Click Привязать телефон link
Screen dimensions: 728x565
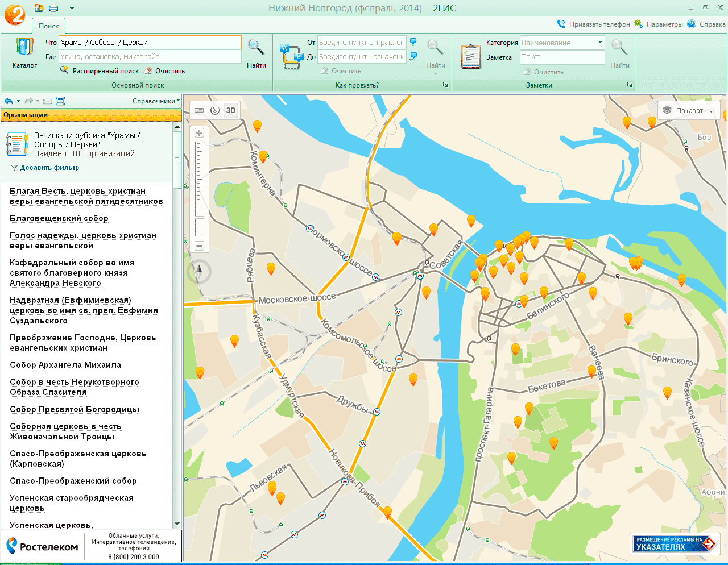(x=593, y=24)
